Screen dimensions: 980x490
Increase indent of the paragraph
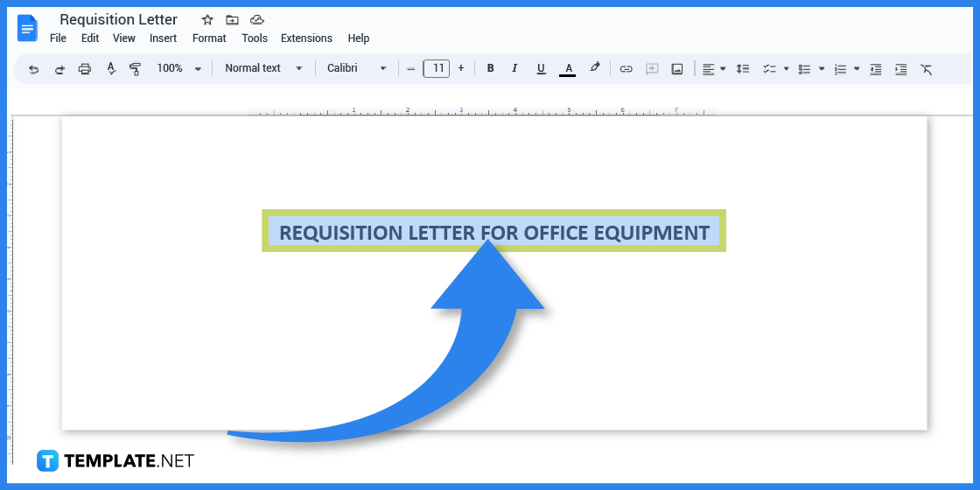click(901, 68)
